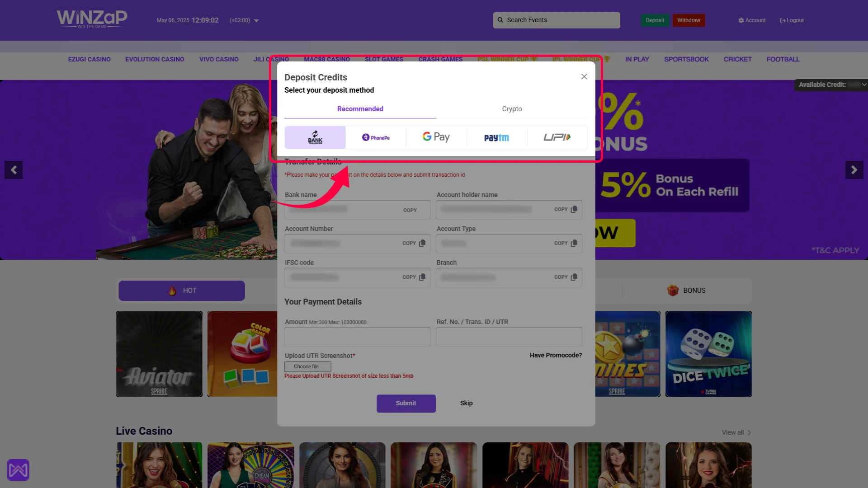The height and width of the screenshot is (488, 868).
Task: Submit the payment details form
Action: click(x=406, y=403)
